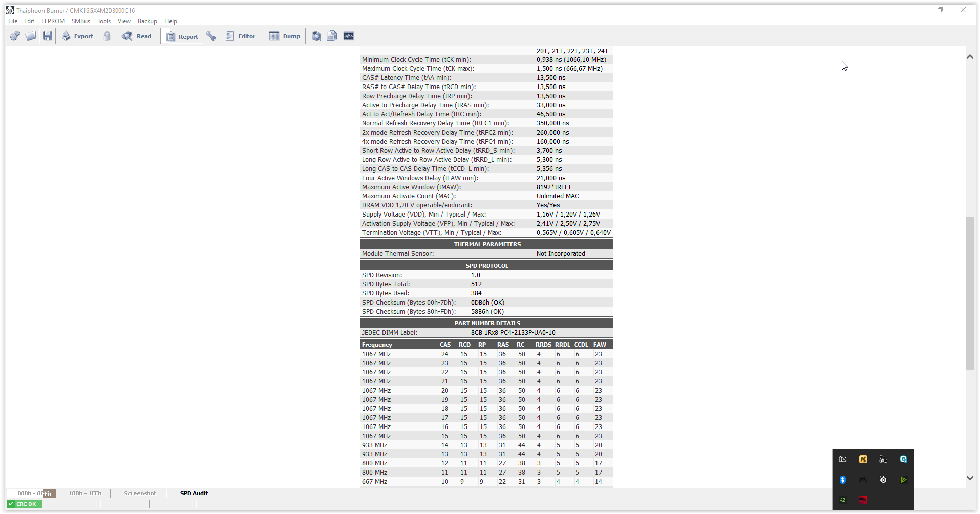Click the orange K tray icon

[863, 459]
